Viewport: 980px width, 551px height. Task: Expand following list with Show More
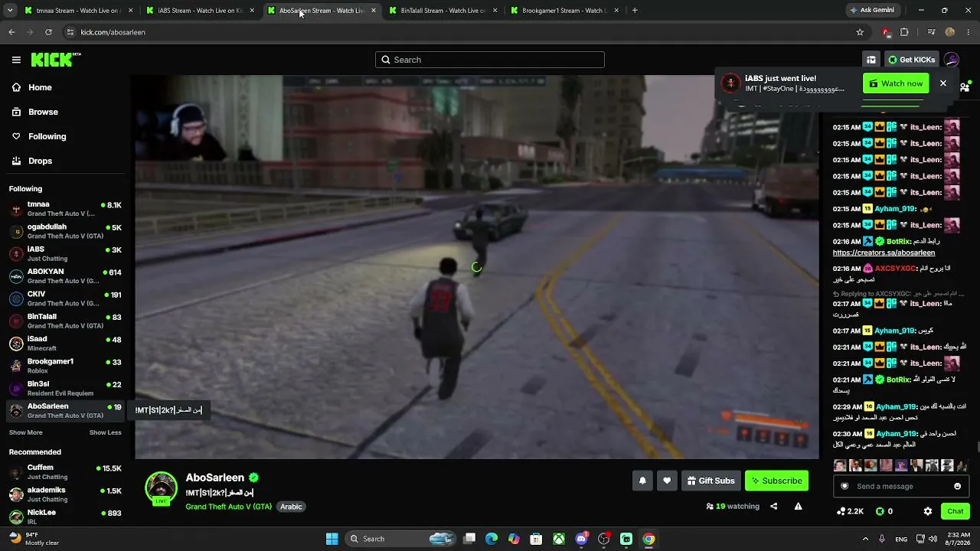[x=25, y=432]
